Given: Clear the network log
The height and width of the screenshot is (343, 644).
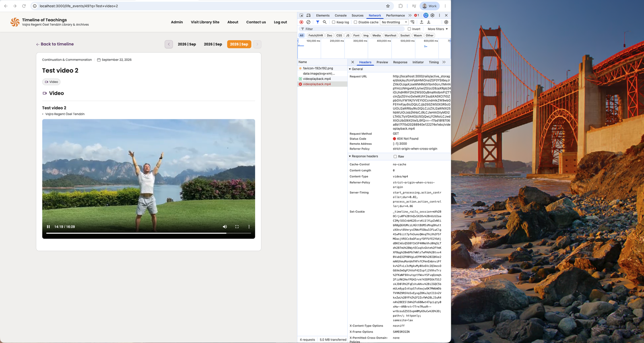Looking at the screenshot, I should pos(308,22).
